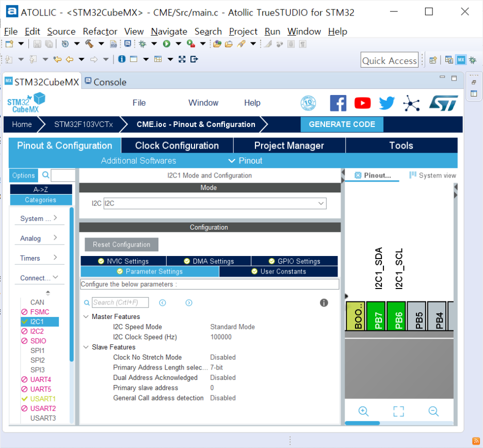The width and height of the screenshot is (483, 448).
Task: Click the Debug bug toolbar icon
Action: click(x=142, y=44)
